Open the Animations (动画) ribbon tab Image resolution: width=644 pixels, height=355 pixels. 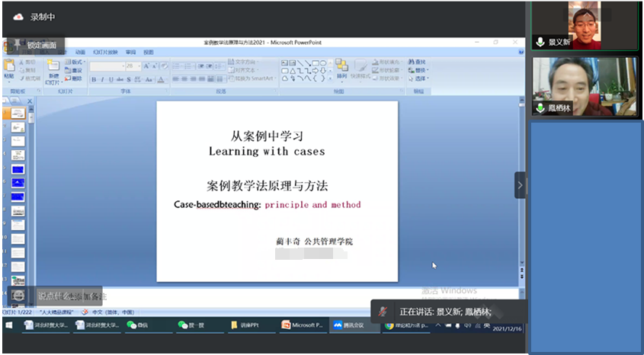pos(80,52)
